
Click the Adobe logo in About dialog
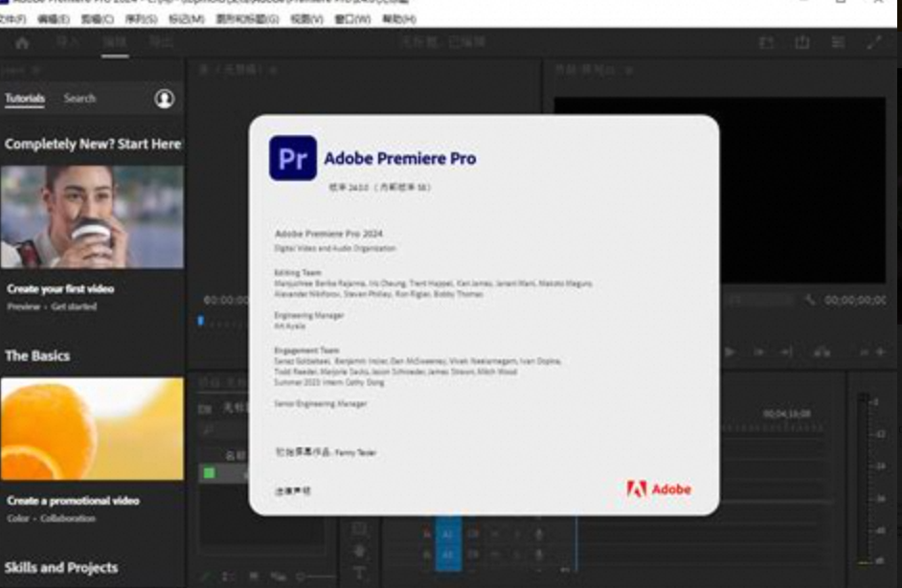[x=659, y=489]
